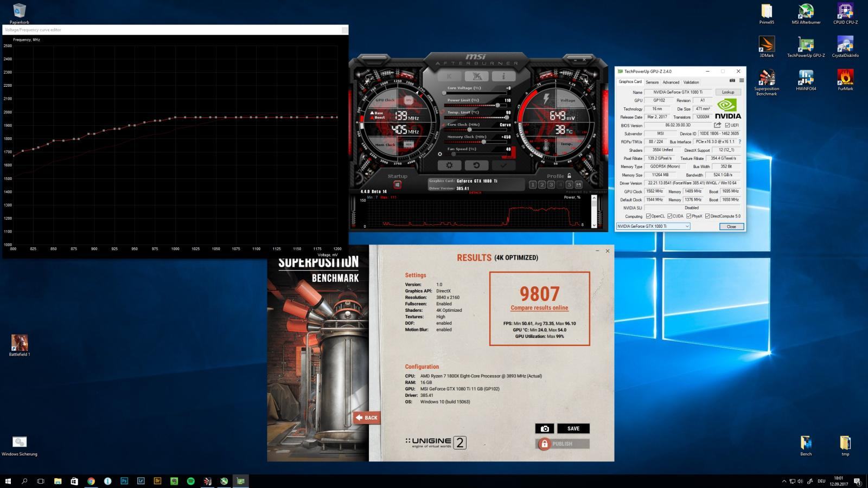Click GPU-Z screenshot camera icon
This screenshot has width=868, height=488.
pos(732,81)
